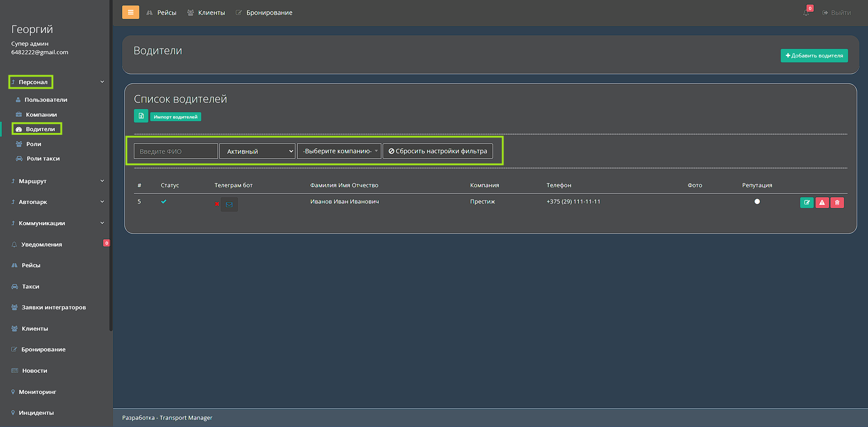Click the Telegram envelope icon for Иванов
The image size is (868, 427).
(x=229, y=204)
